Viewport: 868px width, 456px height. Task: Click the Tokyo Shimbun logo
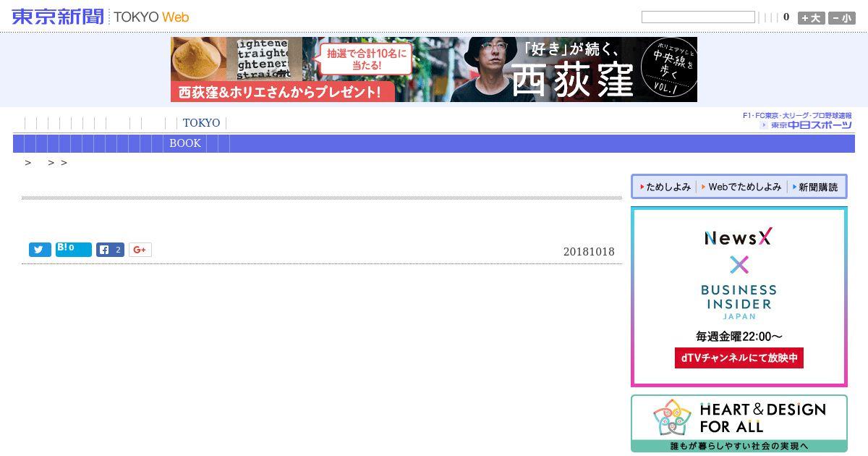coord(58,16)
